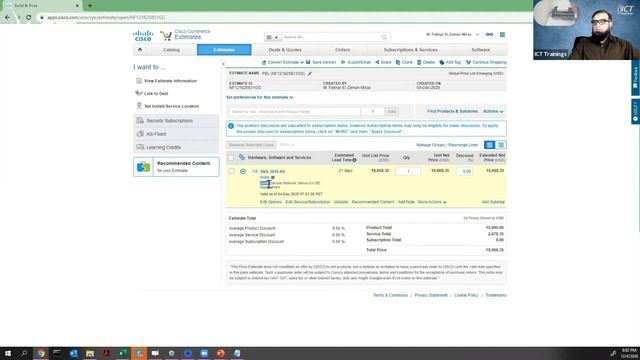Click the Windows taskbar search icon
640x360 pixels.
click(24, 353)
